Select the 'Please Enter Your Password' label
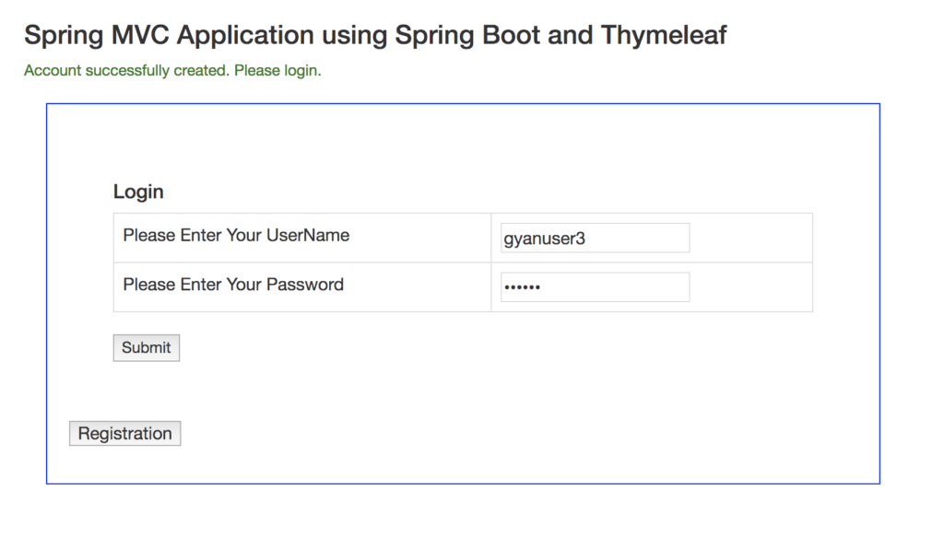This screenshot has height=560, width=944. tap(233, 285)
